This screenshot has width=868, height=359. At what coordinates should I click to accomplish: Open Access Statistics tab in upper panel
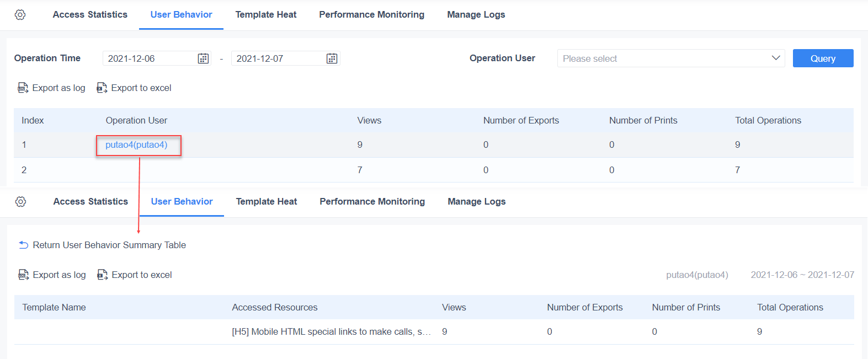click(90, 15)
